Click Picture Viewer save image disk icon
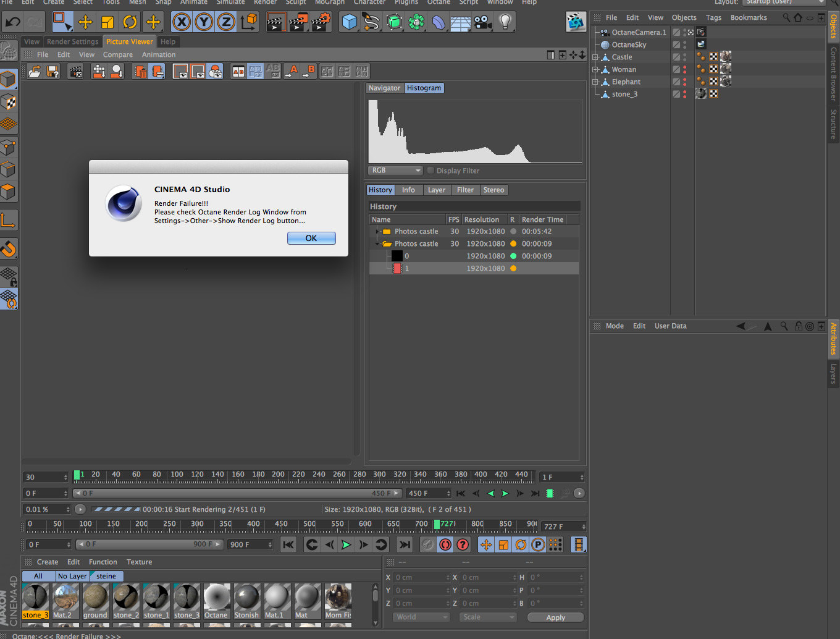840x639 pixels. pos(52,72)
